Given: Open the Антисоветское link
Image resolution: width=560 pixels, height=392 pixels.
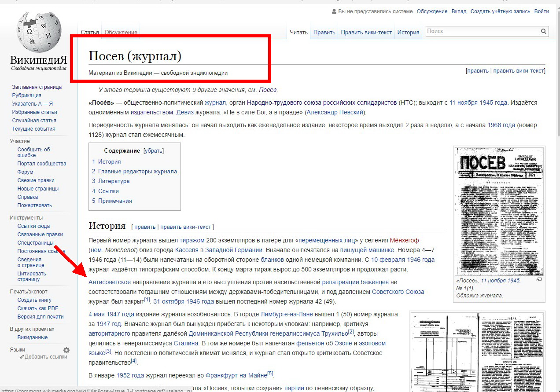Looking at the screenshot, I should click(x=110, y=282).
